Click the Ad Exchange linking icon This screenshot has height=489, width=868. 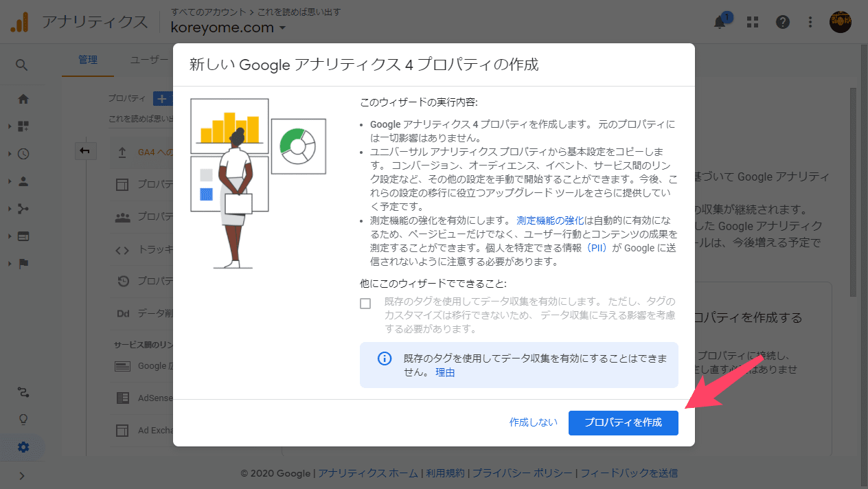pyautogui.click(x=122, y=431)
